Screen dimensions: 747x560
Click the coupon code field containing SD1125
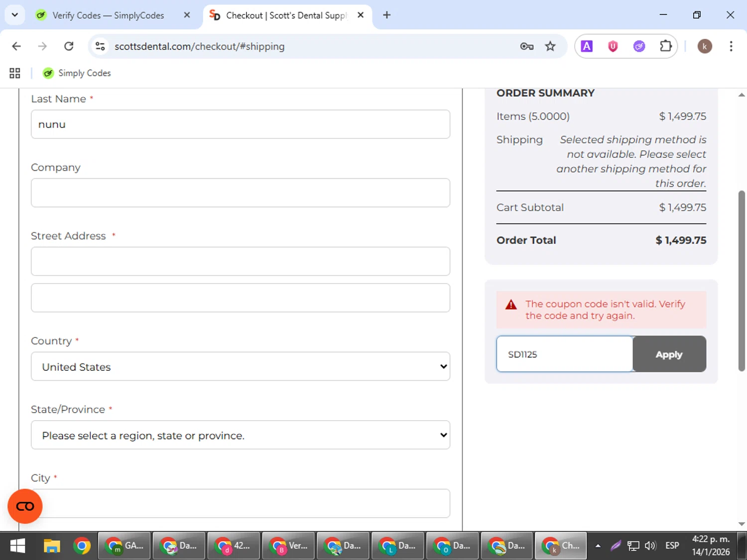(565, 354)
